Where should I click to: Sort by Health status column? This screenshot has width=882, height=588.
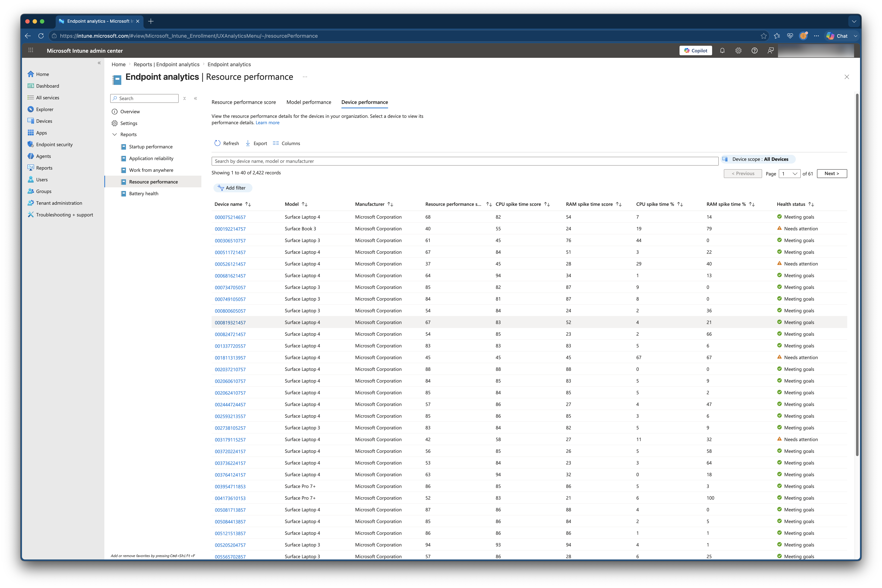(x=795, y=204)
